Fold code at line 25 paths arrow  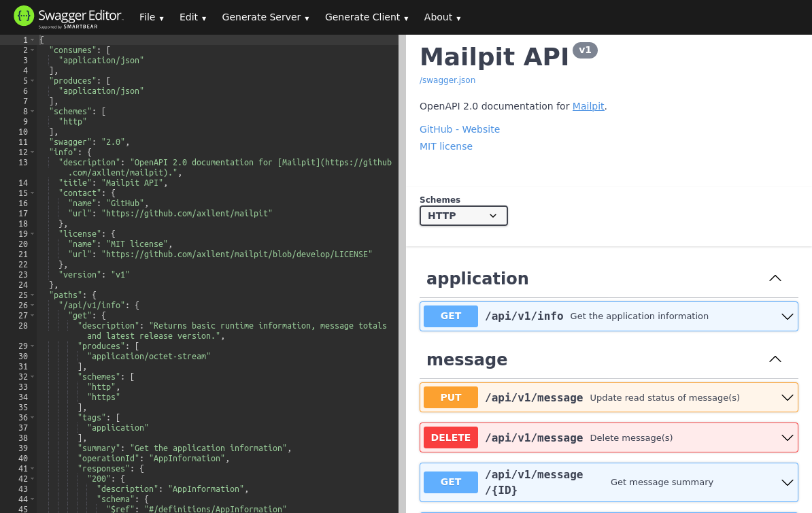[33, 295]
